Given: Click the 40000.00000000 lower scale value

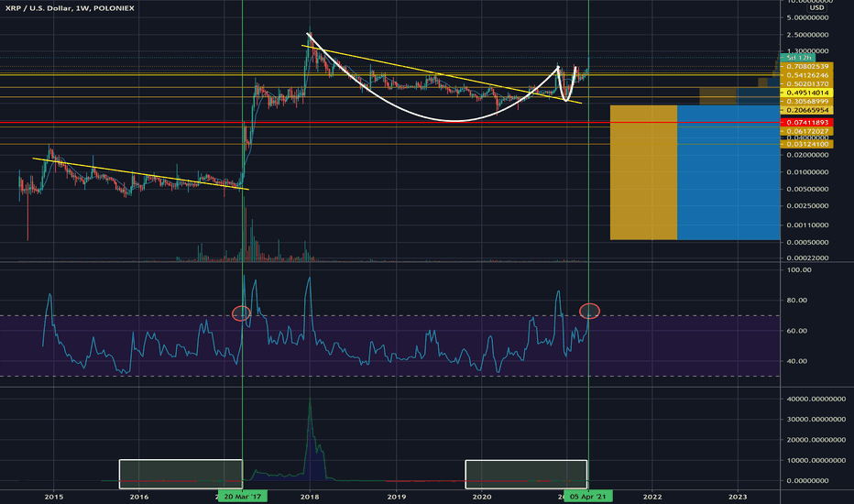Looking at the screenshot, I should point(816,399).
